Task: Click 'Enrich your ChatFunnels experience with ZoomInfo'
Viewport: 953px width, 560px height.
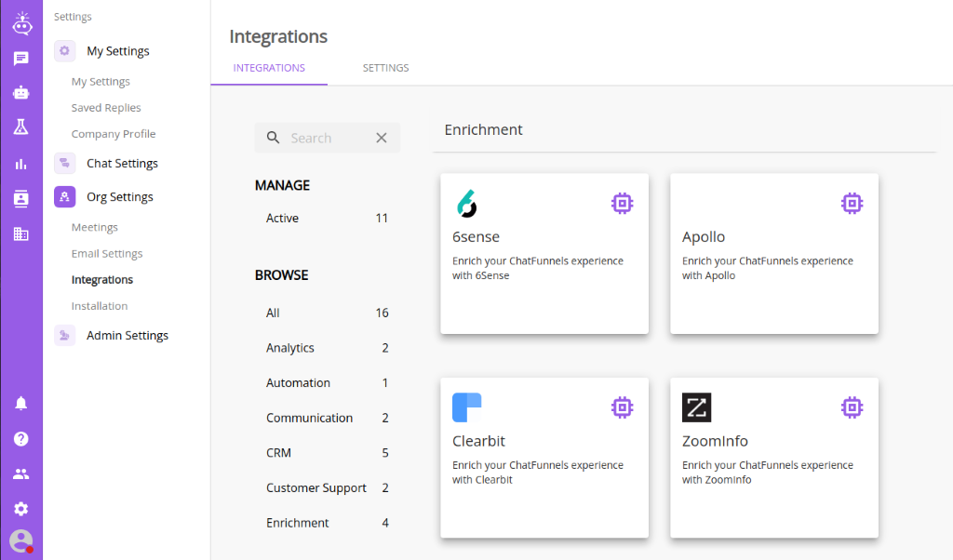Action: coord(768,472)
